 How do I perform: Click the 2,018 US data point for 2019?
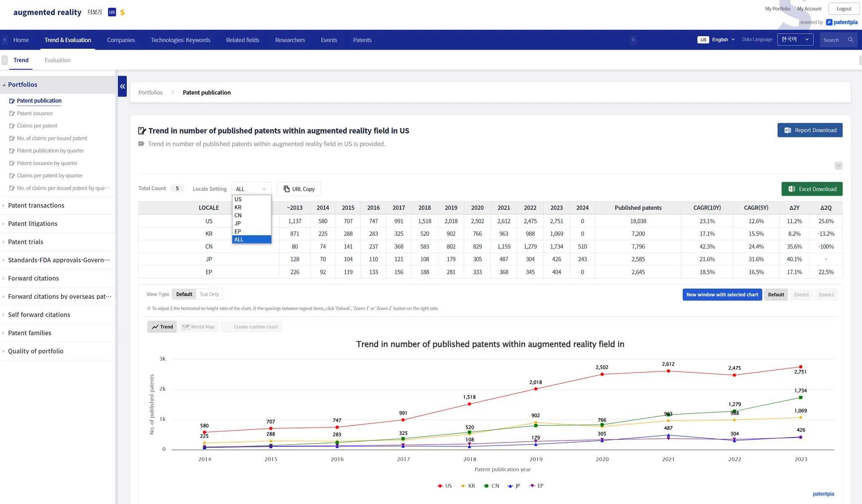tap(535, 389)
